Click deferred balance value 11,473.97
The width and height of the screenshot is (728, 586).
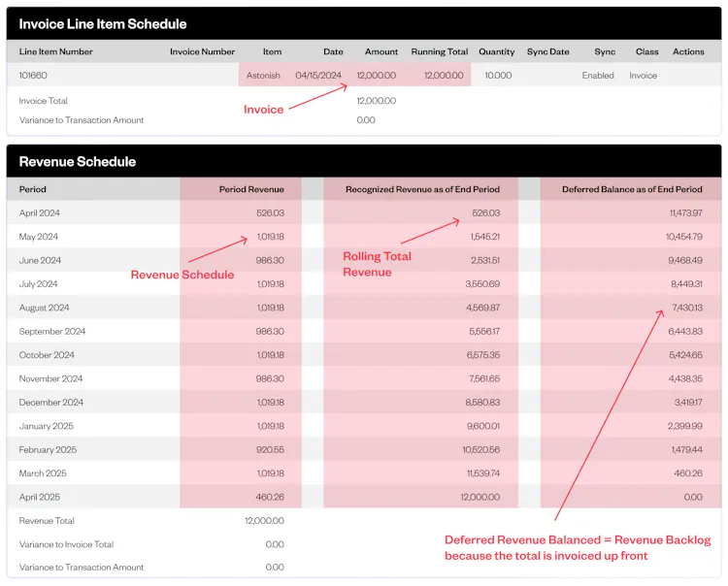pos(685,213)
